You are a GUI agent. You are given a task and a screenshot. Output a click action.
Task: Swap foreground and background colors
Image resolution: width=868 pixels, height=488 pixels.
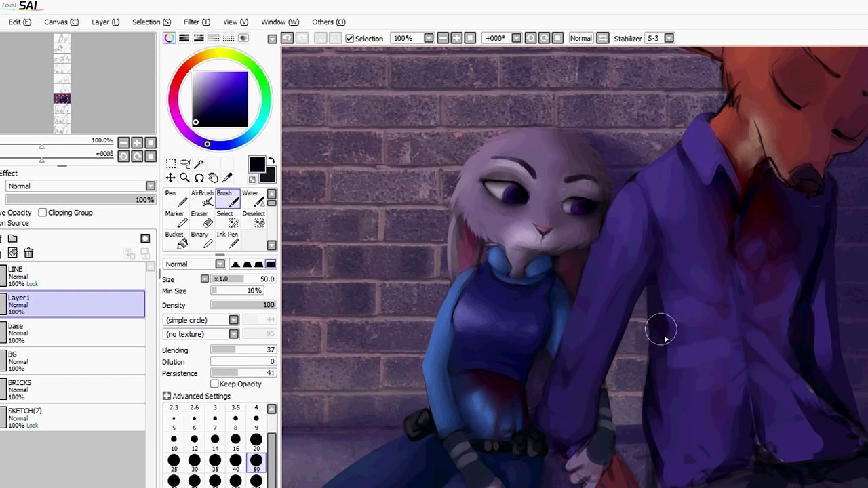(x=271, y=161)
